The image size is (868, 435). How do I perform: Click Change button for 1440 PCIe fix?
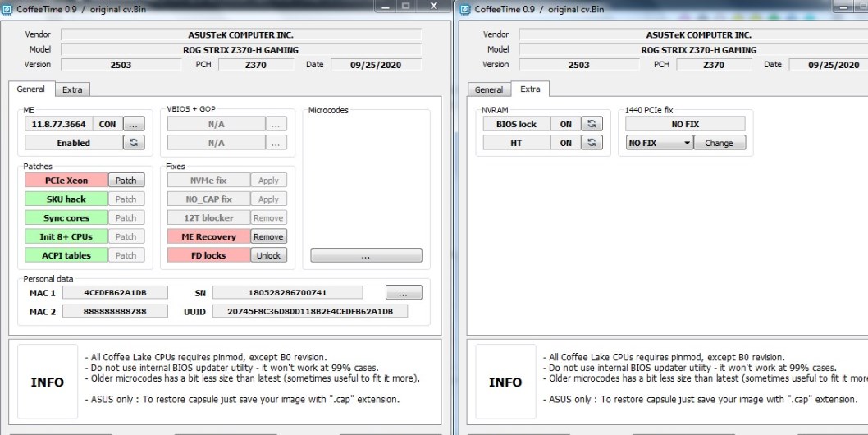tap(719, 143)
